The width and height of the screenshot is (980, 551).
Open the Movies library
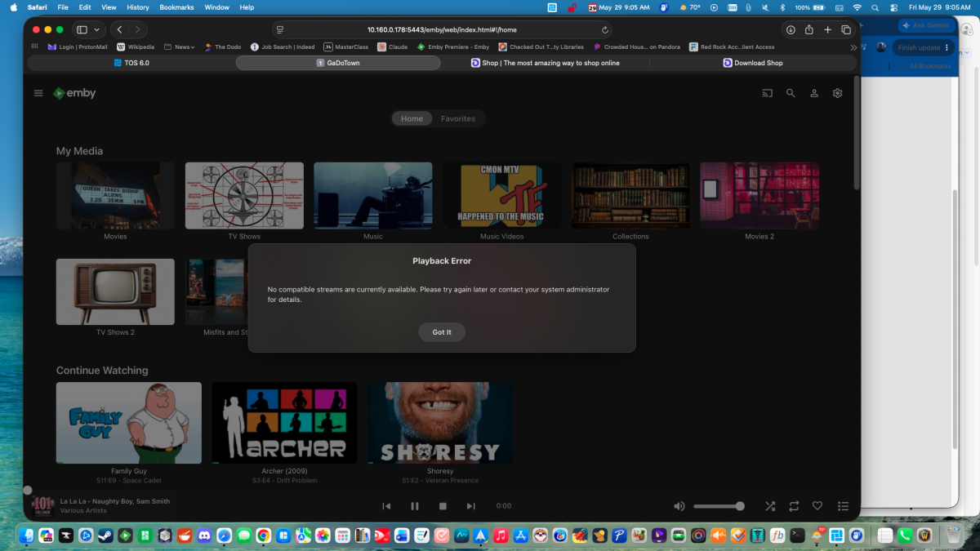click(115, 196)
